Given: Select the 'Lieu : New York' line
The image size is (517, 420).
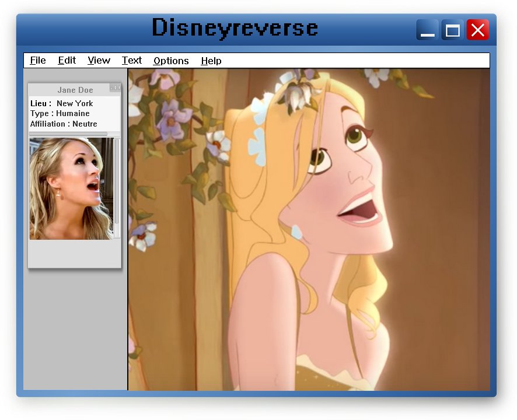Looking at the screenshot, I should coord(62,103).
